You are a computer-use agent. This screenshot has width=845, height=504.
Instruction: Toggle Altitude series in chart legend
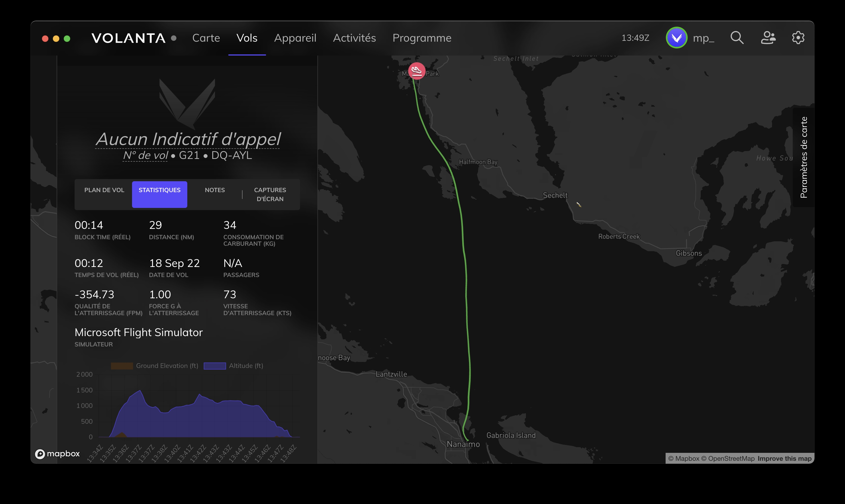pyautogui.click(x=234, y=366)
